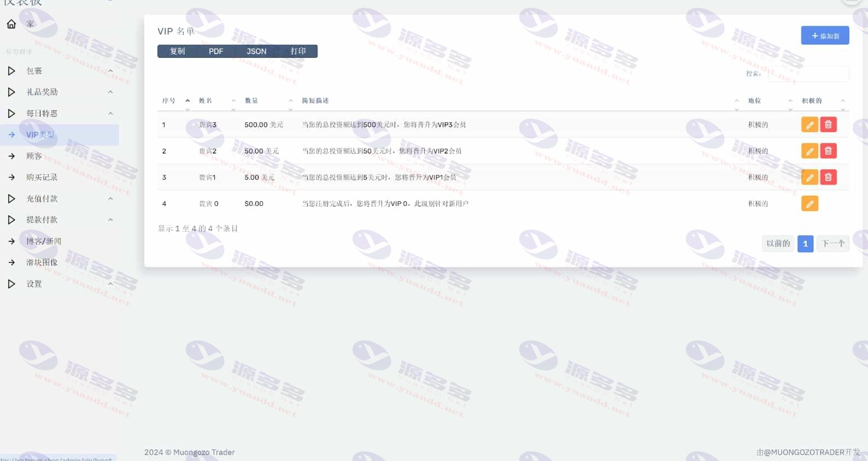Click the triangle icon beside 礼品奖励
This screenshot has height=461, width=868.
11,92
